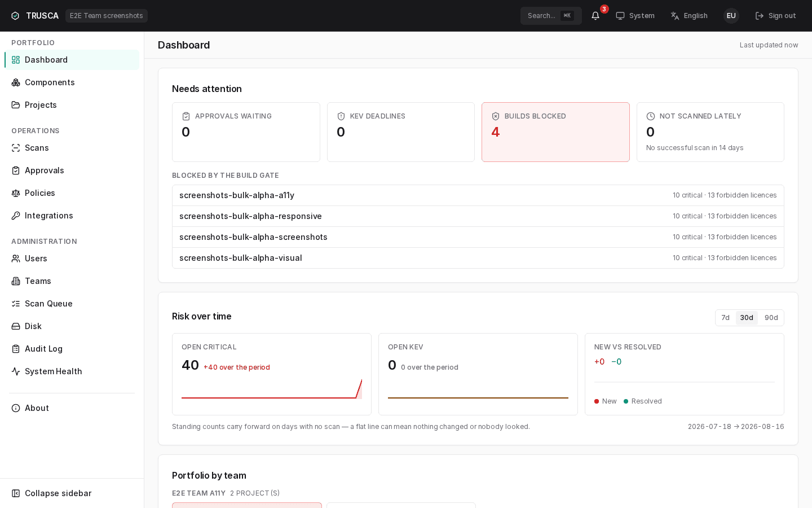Open the notifications bell icon
Screen dimensions: 812x508
[595, 16]
